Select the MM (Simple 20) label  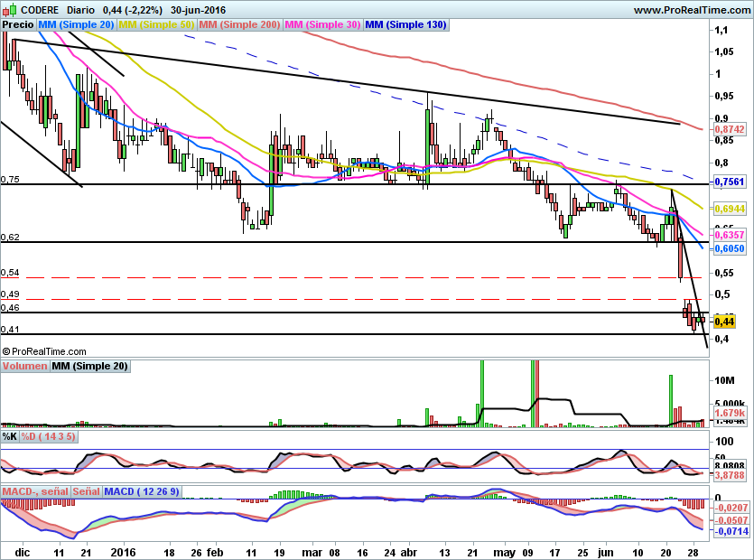[77, 25]
